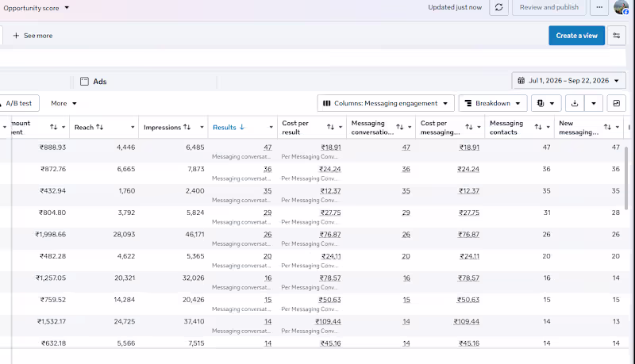Click the export download icon
This screenshot has height=364, width=635.
coord(575,103)
